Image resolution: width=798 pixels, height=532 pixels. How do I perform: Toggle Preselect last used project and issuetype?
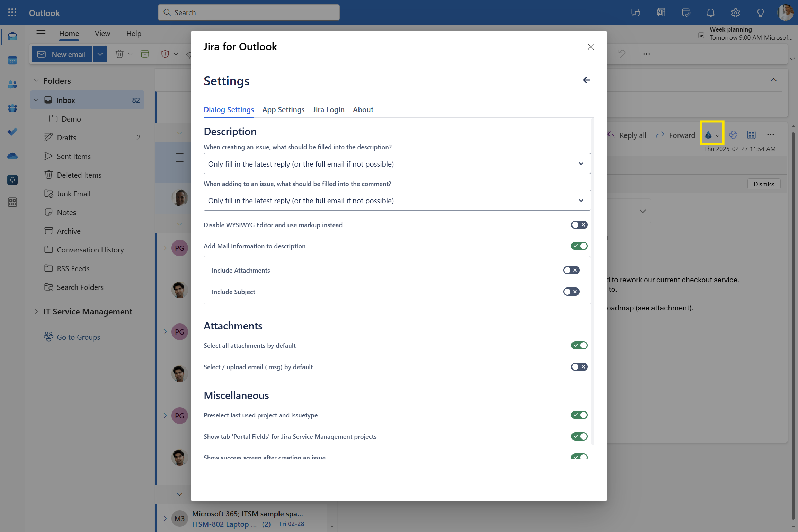pos(579,415)
